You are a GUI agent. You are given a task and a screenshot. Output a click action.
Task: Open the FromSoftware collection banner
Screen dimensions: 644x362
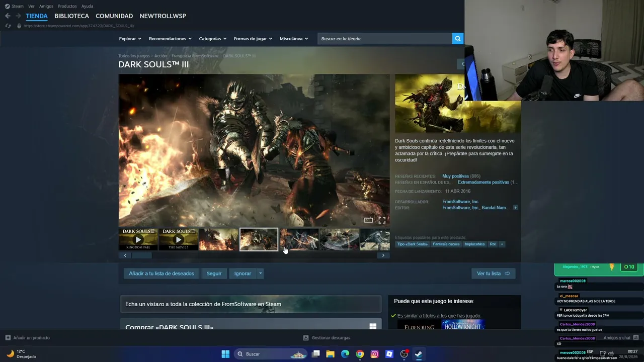pos(251,304)
